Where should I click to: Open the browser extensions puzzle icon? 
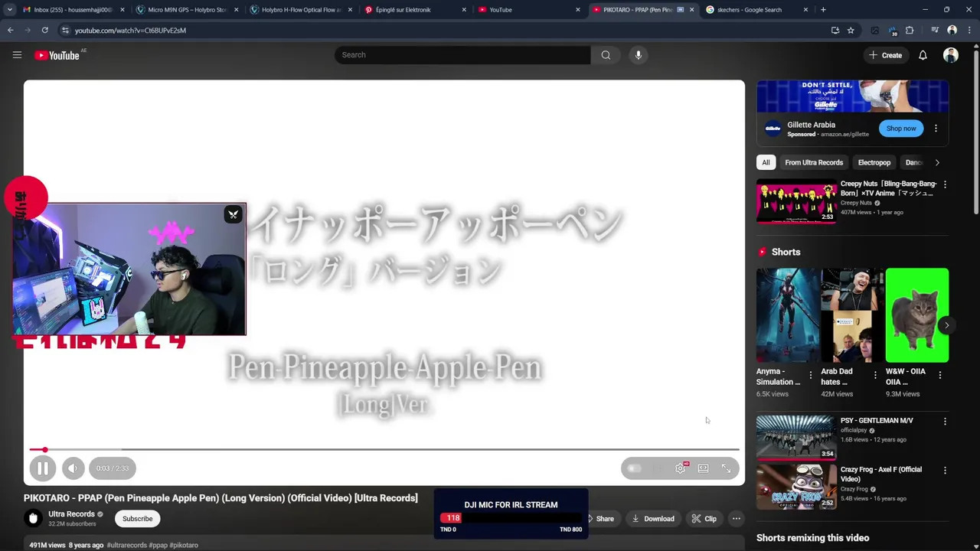tap(910, 31)
